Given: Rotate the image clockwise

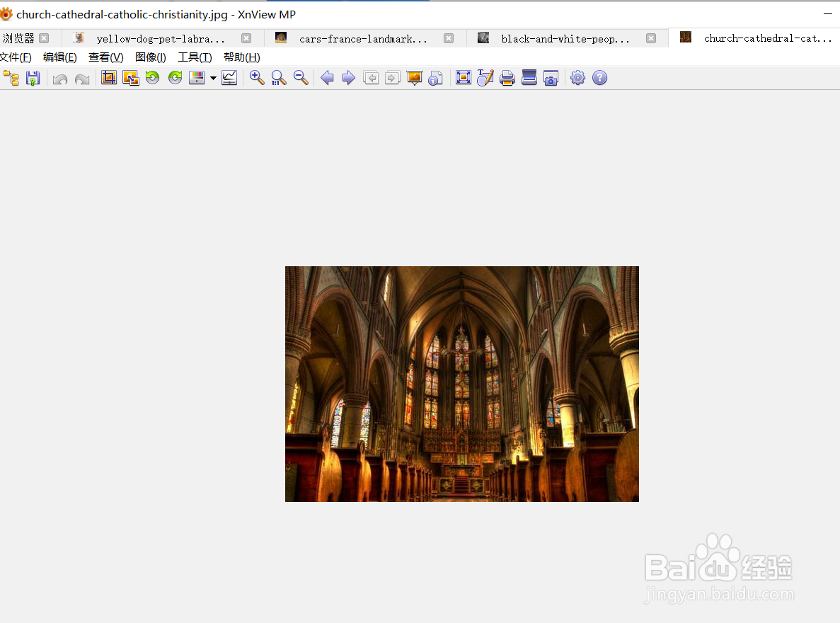Looking at the screenshot, I should [175, 78].
